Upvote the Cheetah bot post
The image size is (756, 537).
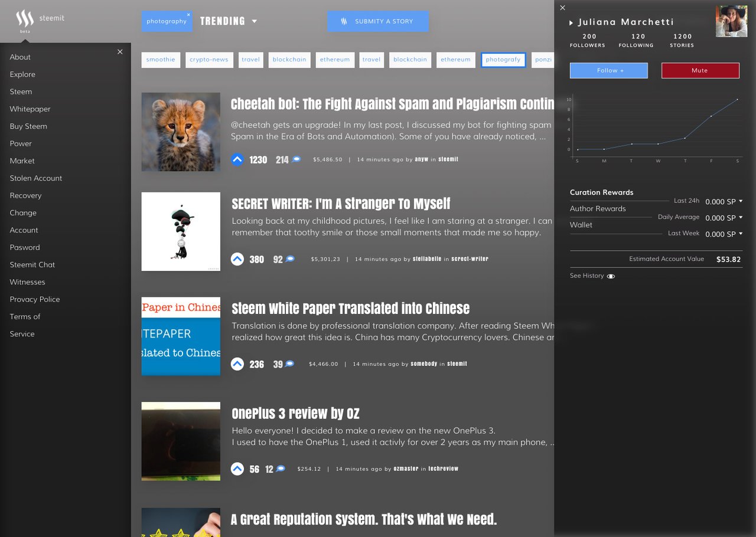click(237, 159)
